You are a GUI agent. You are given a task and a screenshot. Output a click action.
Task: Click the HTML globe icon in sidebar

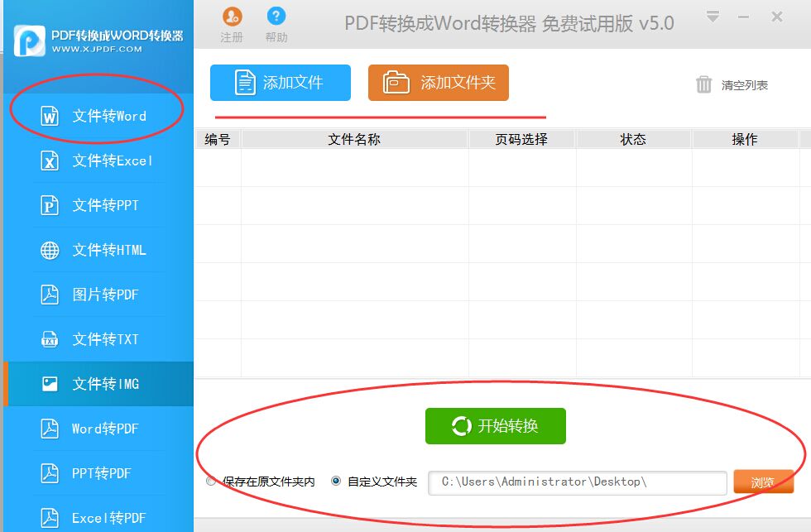click(50, 250)
